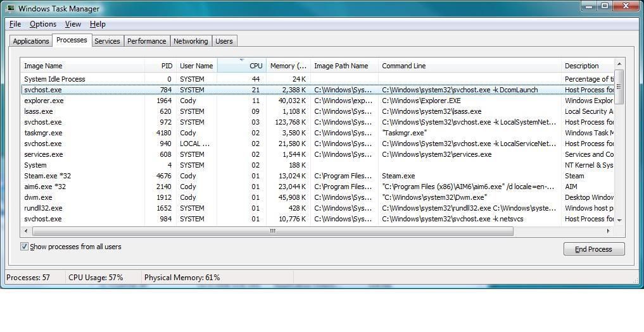Click the NT Kernel & Sys description cell
This screenshot has width=644, height=332.
(589, 165)
